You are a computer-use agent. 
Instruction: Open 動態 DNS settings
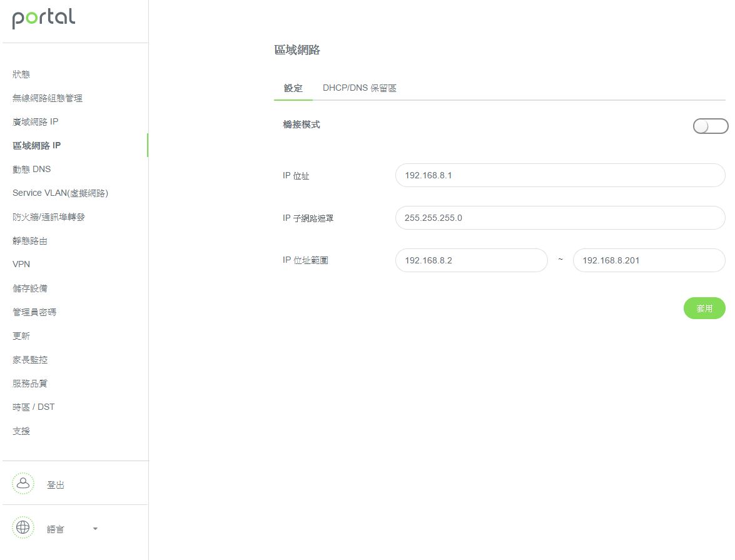coord(31,170)
